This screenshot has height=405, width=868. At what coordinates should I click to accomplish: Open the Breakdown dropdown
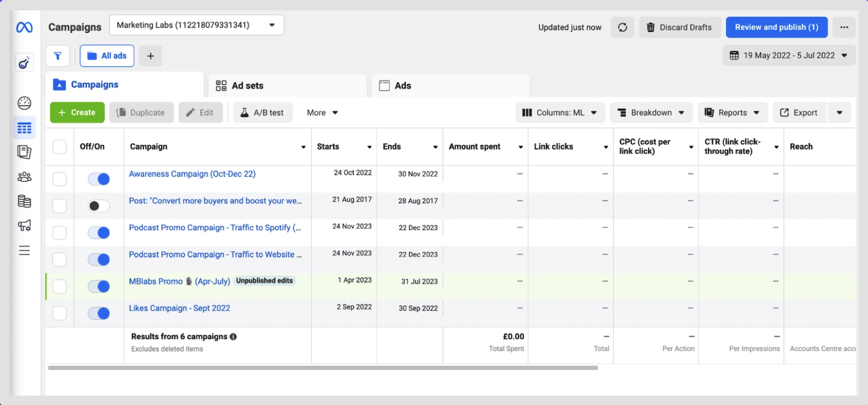tap(651, 112)
